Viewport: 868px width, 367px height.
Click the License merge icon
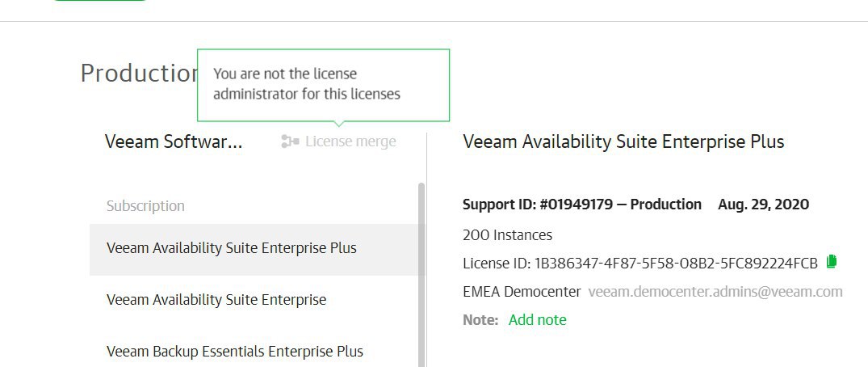290,141
